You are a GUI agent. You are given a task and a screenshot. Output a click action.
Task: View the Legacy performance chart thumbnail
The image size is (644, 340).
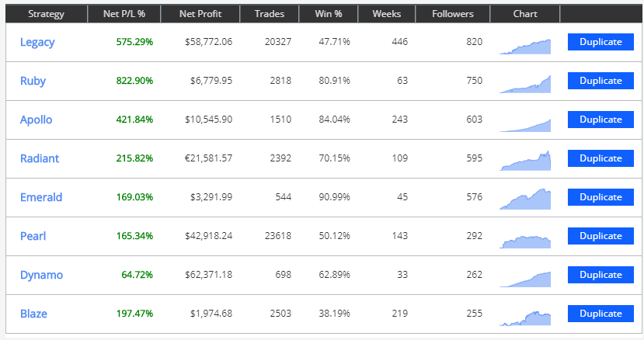click(525, 46)
